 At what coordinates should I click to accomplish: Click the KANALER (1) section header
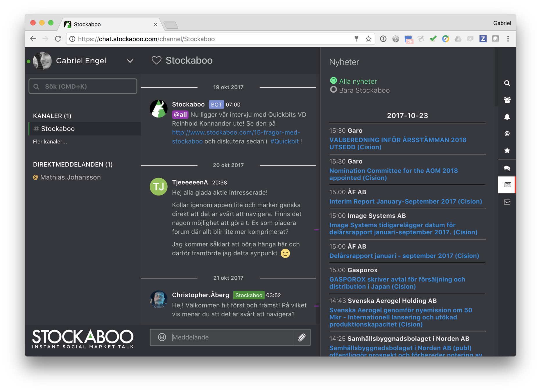click(x=52, y=116)
